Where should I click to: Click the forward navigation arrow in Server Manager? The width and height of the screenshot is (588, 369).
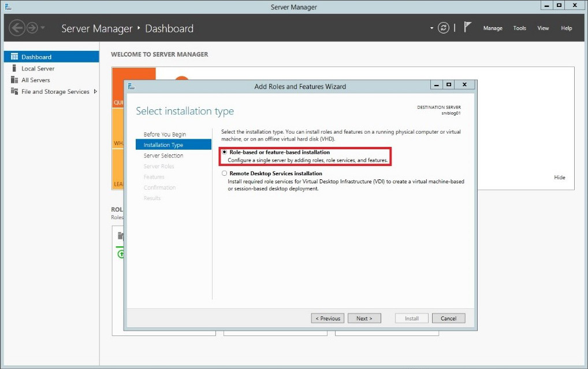click(32, 28)
